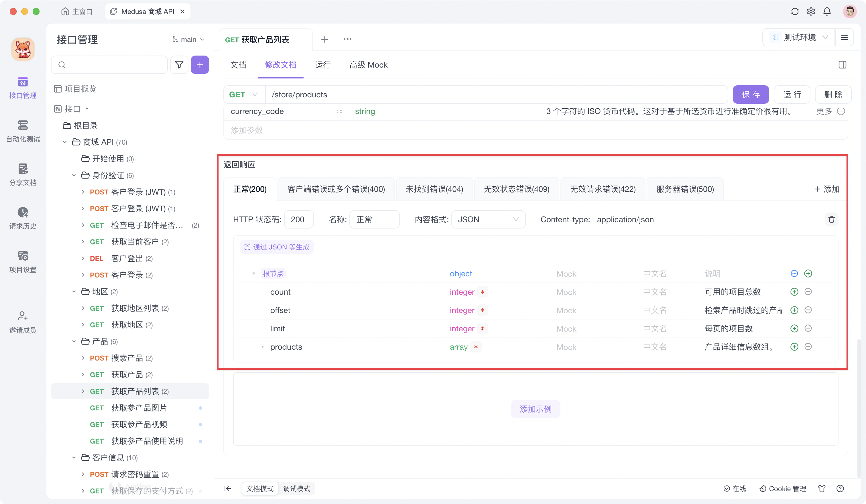This screenshot has width=866, height=504.
Task: Expand the products array row
Action: (263, 347)
